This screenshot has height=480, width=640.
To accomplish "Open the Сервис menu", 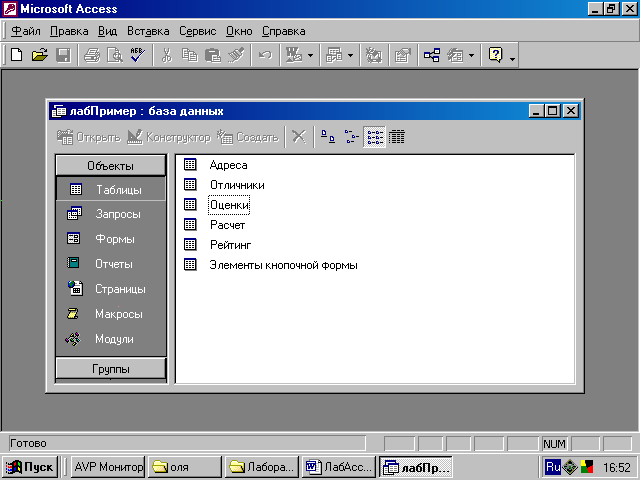I will pyautogui.click(x=198, y=31).
